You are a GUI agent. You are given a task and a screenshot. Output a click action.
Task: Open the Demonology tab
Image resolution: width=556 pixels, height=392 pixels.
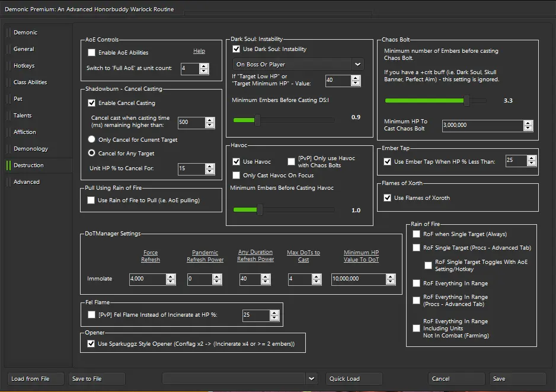click(30, 149)
